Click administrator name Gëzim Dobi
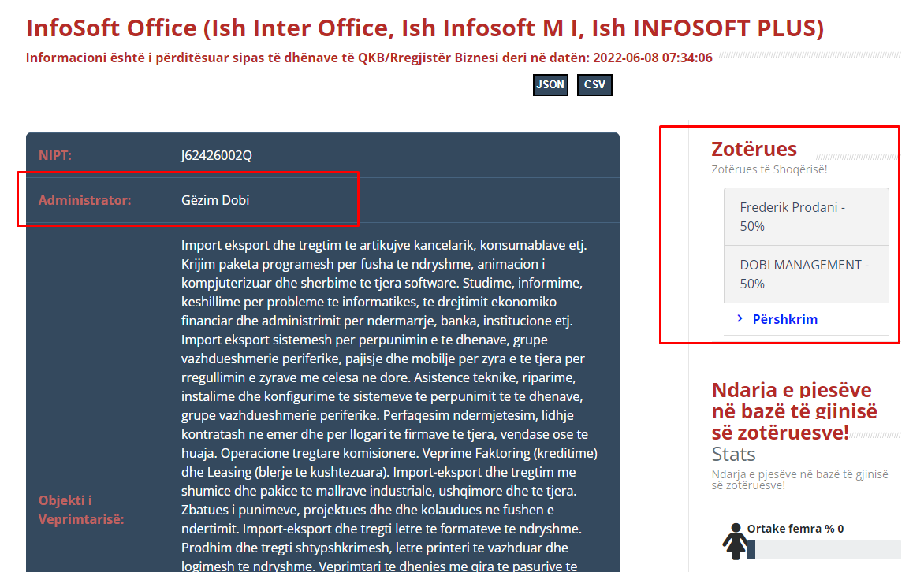The image size is (924, 572). click(215, 200)
